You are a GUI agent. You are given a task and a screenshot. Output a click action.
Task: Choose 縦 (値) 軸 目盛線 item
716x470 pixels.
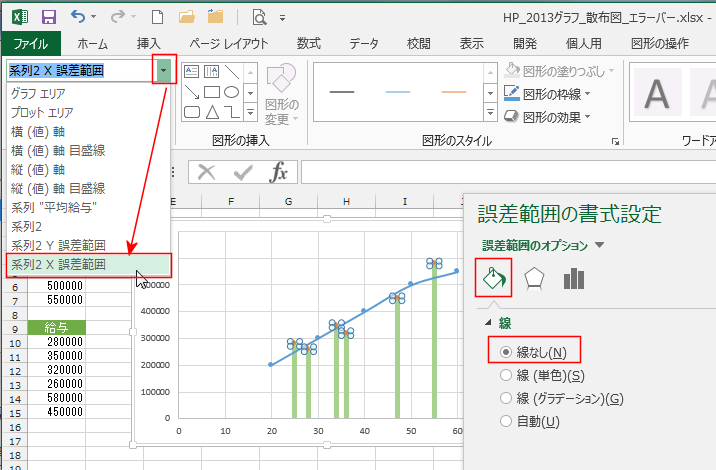(x=89, y=188)
